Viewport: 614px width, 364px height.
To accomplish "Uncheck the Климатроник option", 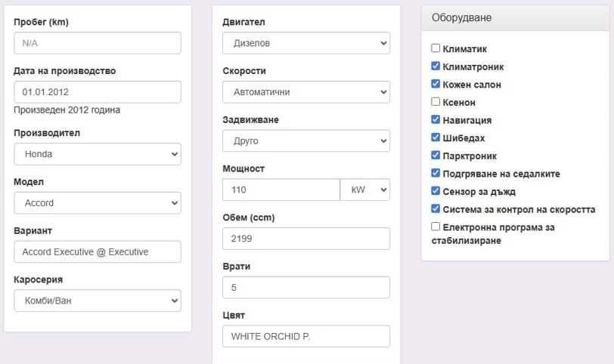I will [x=436, y=66].
